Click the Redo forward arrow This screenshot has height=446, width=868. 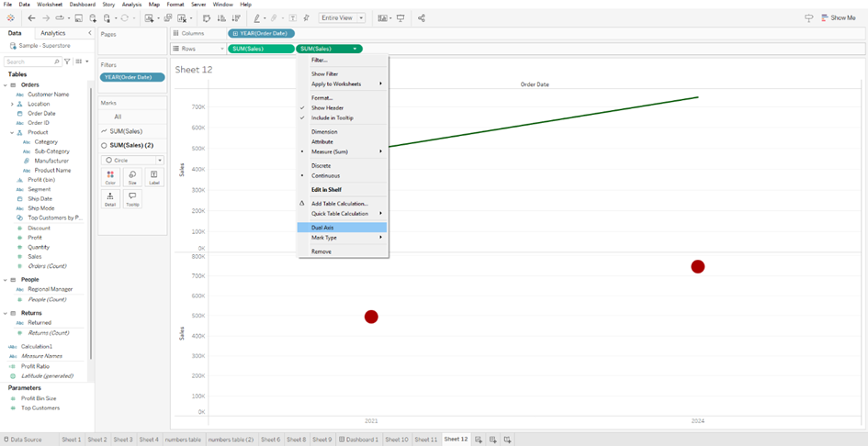click(x=46, y=17)
